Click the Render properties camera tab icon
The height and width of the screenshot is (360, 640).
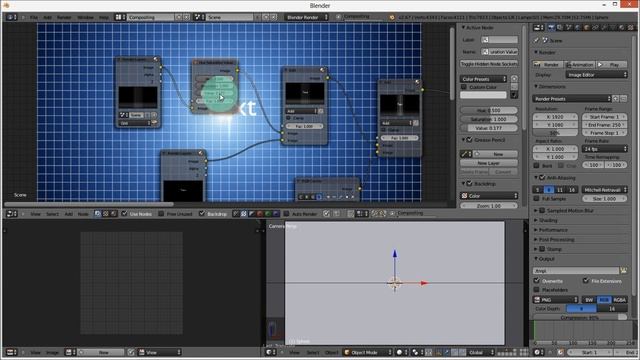(x=551, y=27)
